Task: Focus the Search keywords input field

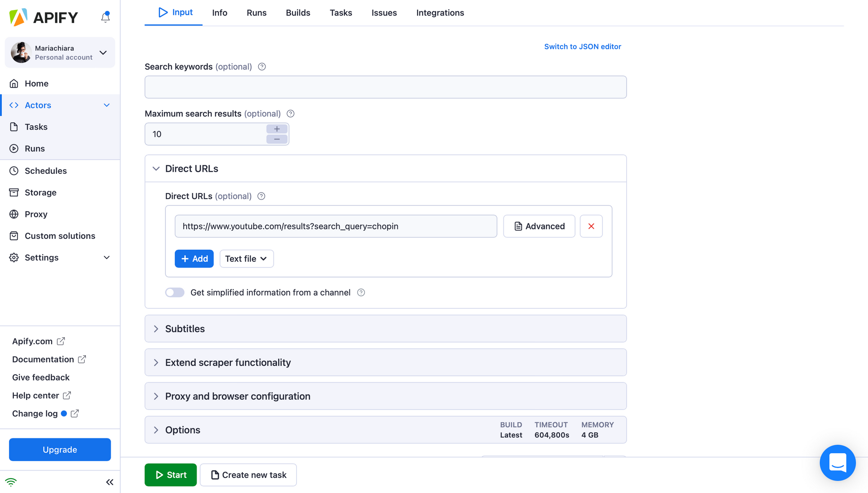Action: 385,87
